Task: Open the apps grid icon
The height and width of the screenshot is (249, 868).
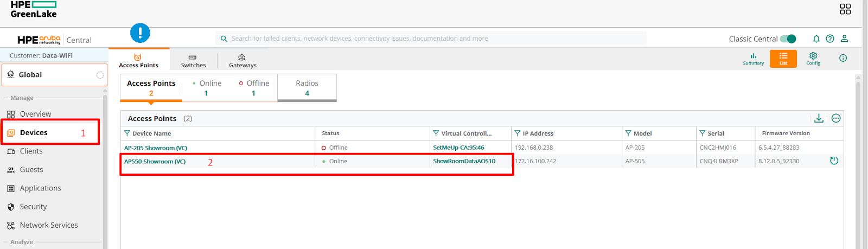Action: pos(845,9)
